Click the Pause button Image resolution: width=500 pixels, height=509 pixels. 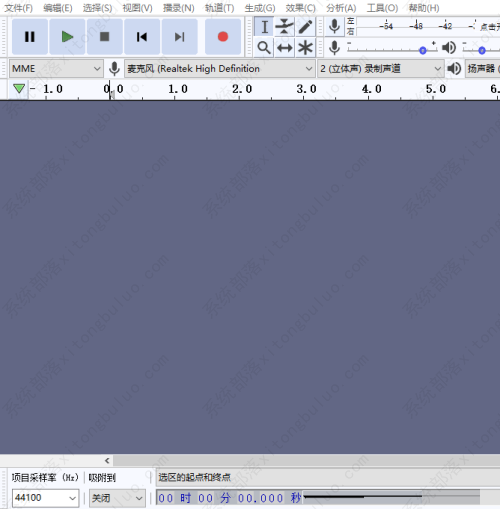pyautogui.click(x=30, y=37)
